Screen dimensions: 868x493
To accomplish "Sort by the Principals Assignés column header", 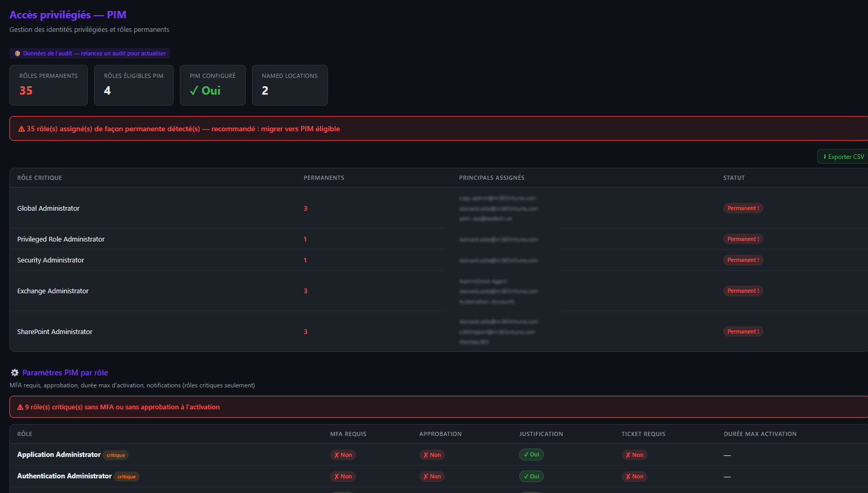I will pos(492,178).
